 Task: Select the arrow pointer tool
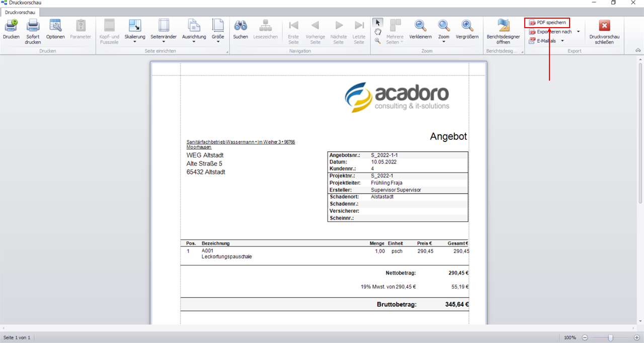[378, 23]
